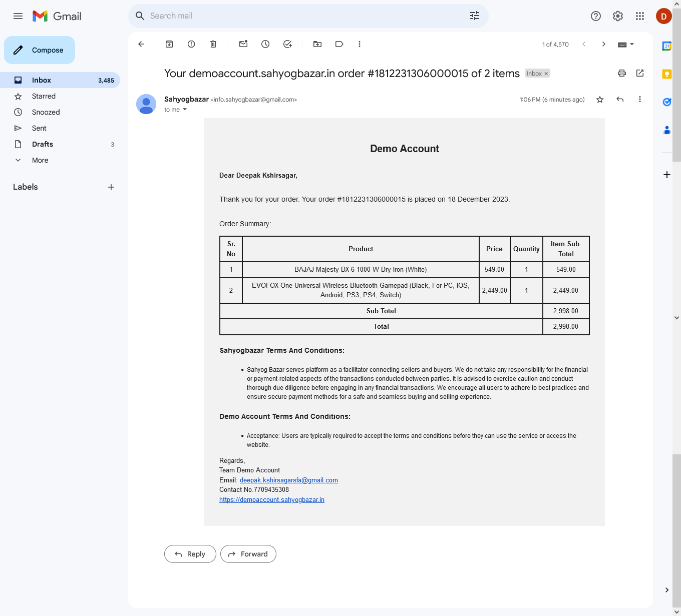The image size is (681, 616).
Task: Open the Snoozed folder
Action: (x=60, y=112)
